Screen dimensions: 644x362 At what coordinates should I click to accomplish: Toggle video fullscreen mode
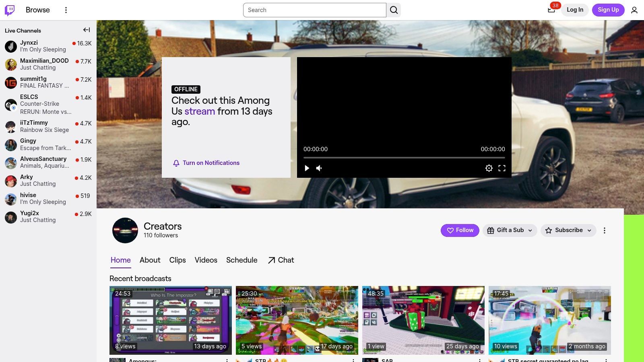(x=502, y=168)
